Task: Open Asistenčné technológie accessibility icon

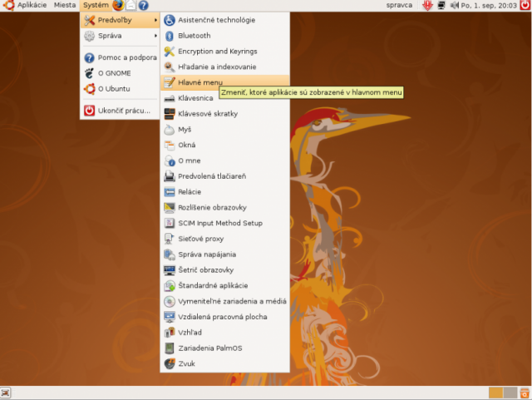Action: [170, 20]
